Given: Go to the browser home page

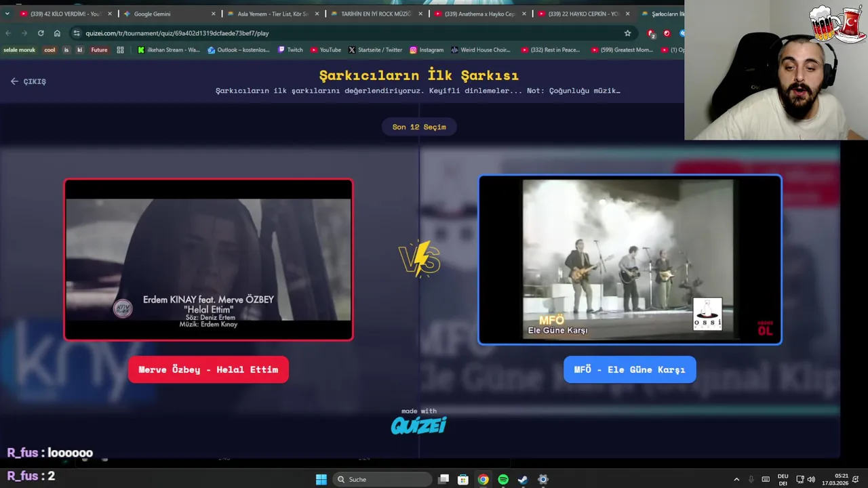Looking at the screenshot, I should 57,33.
